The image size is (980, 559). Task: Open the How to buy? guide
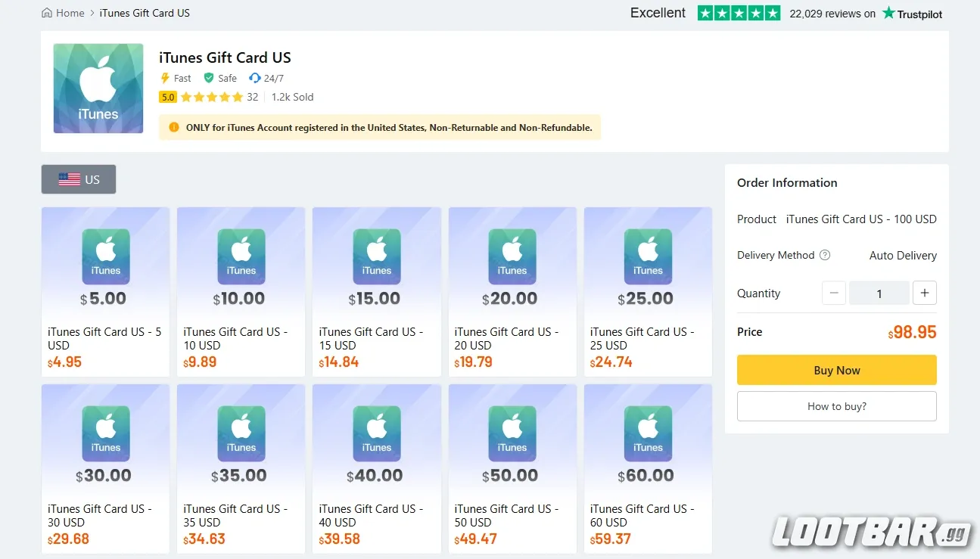click(836, 406)
